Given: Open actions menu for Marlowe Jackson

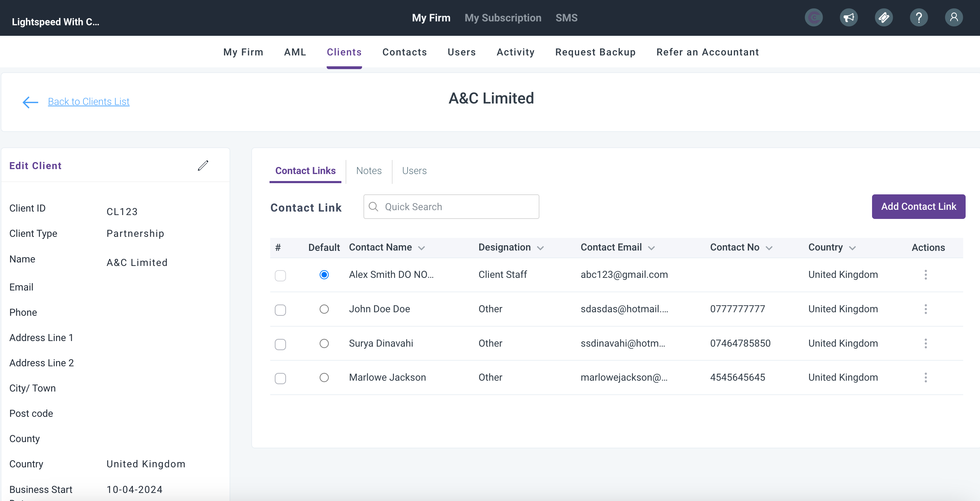Looking at the screenshot, I should coord(925,377).
